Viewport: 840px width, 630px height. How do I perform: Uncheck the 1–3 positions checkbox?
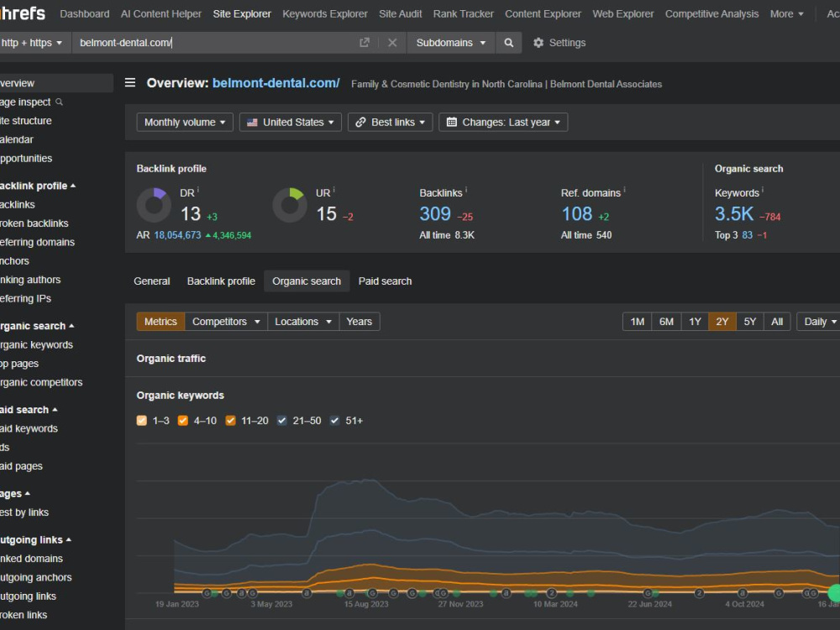click(141, 421)
